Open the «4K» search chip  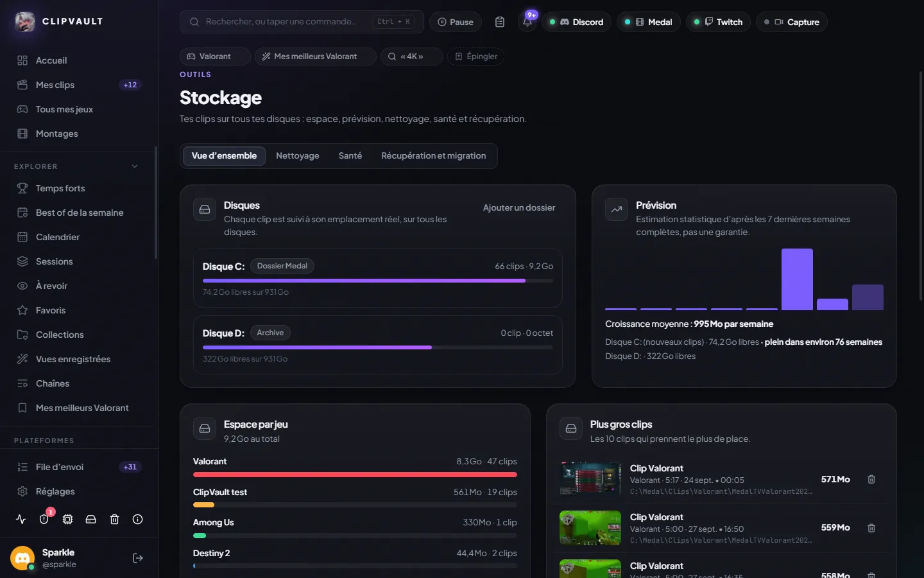point(411,57)
